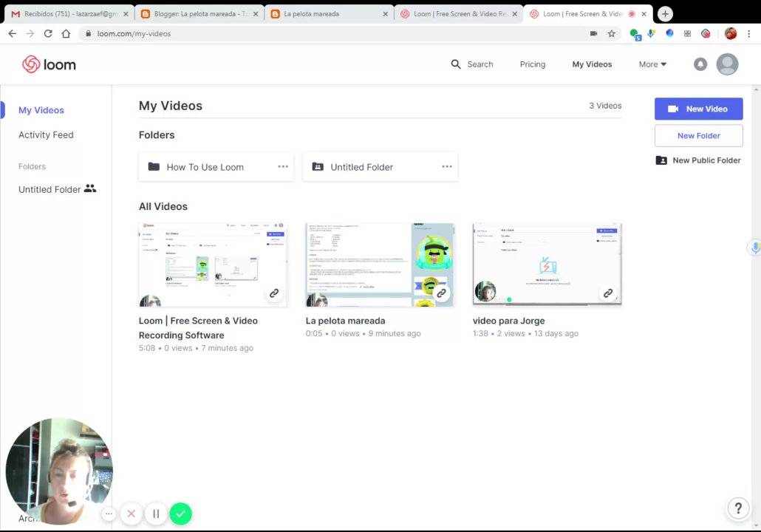The height and width of the screenshot is (532, 761).
Task: Click the All Videos heading
Action: [163, 206]
